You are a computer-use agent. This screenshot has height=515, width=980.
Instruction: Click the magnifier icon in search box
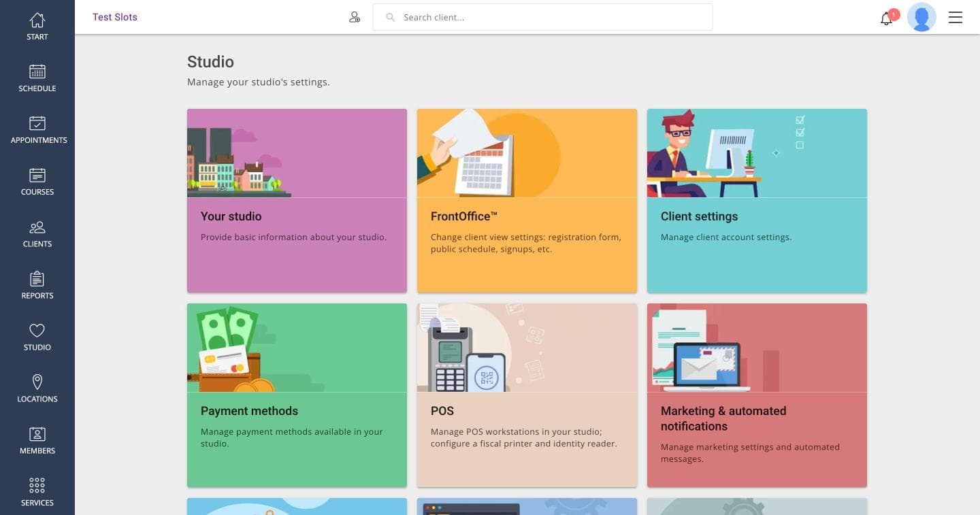click(391, 18)
